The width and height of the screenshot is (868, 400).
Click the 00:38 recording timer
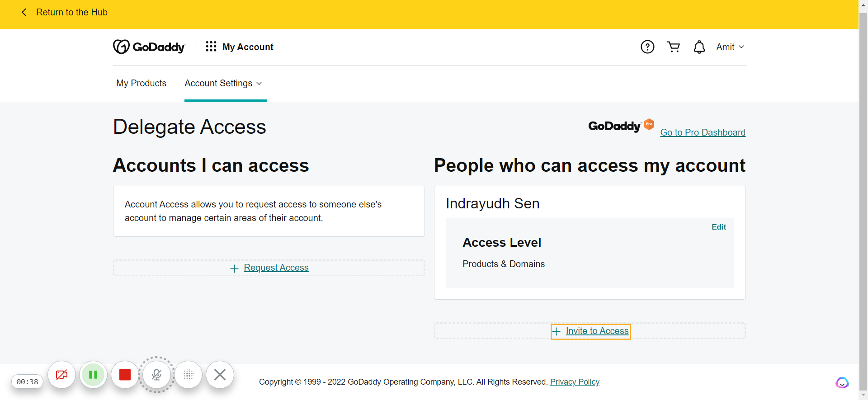[x=28, y=381]
